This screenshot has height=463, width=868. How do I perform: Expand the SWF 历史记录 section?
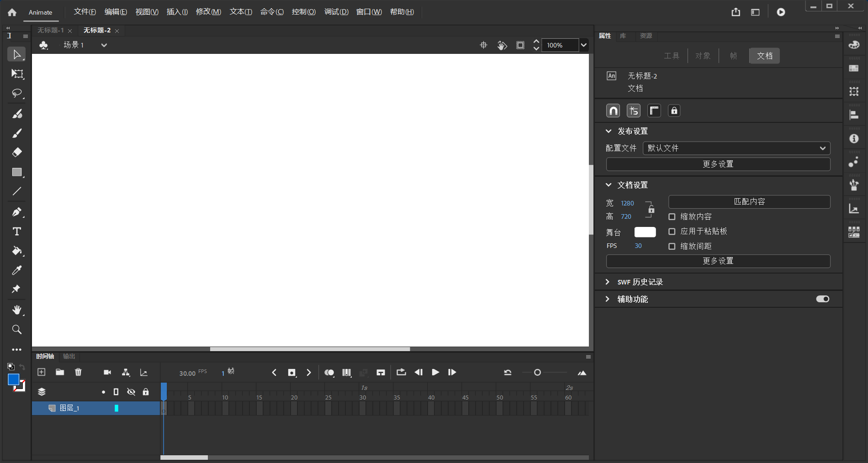point(608,282)
